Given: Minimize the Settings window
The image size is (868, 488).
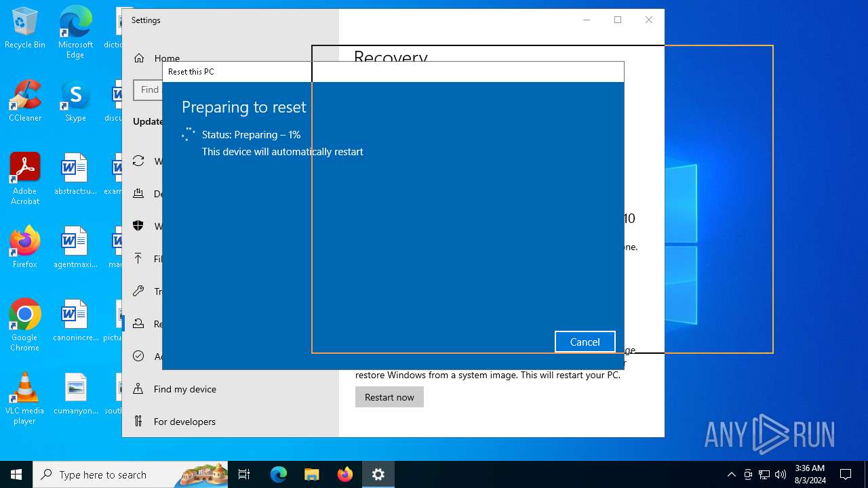Looking at the screenshot, I should pos(587,20).
